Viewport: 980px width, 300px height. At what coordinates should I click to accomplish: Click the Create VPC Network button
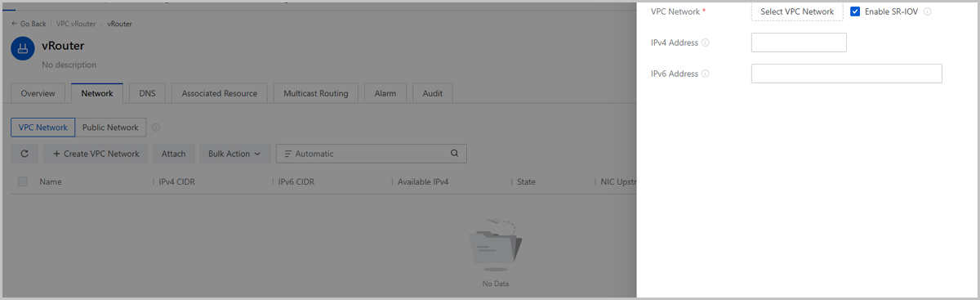96,154
